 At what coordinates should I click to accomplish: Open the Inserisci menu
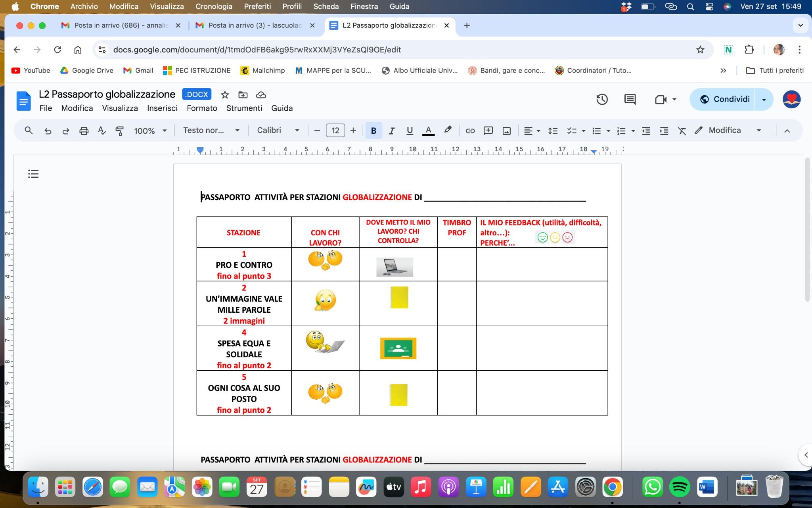[x=162, y=108]
